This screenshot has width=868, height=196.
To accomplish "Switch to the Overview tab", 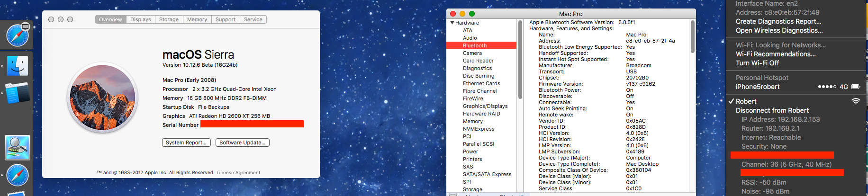I will 110,19.
